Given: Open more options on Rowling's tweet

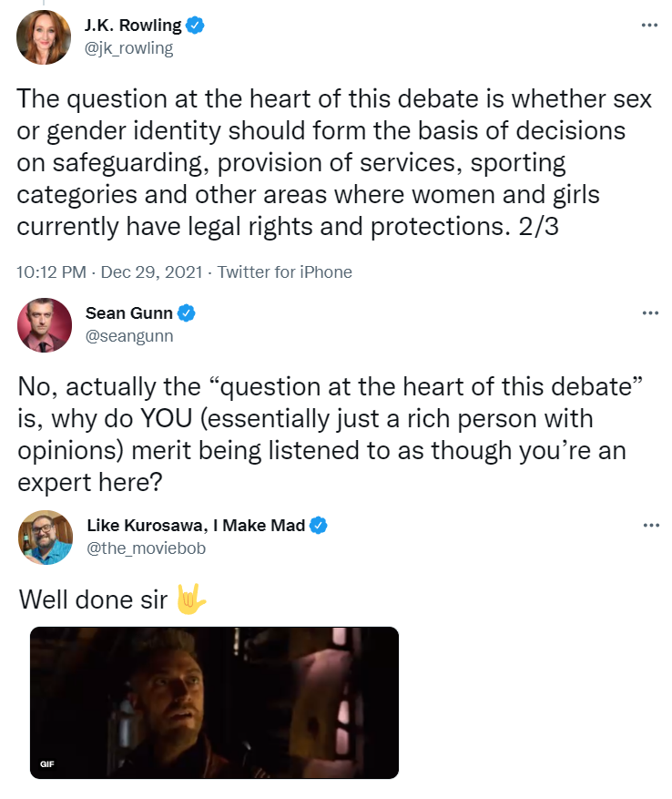Looking at the screenshot, I should [x=649, y=25].
